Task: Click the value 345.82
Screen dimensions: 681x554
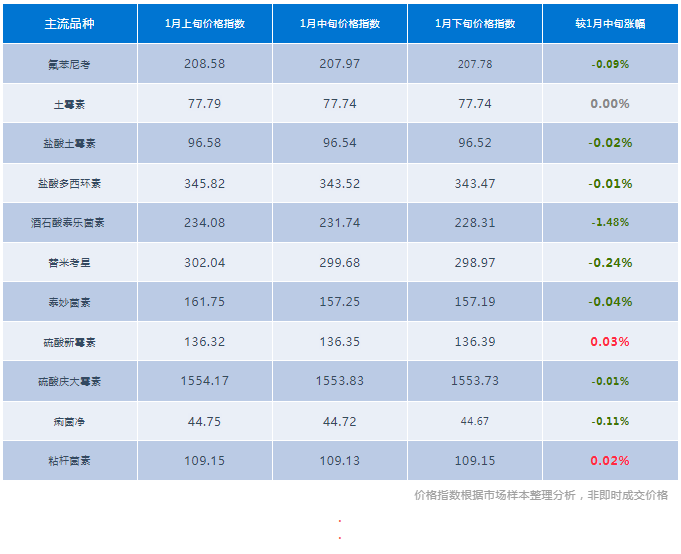Action: (x=205, y=184)
